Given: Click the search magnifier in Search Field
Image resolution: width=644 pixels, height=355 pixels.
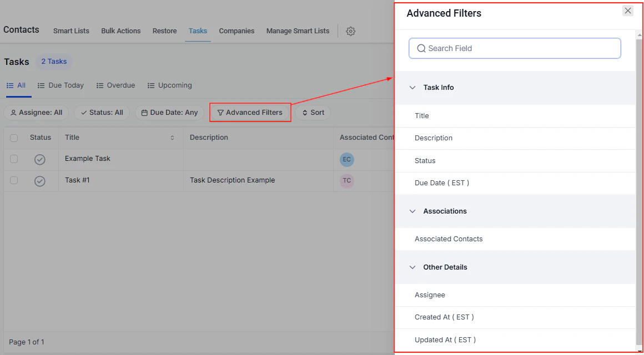Looking at the screenshot, I should coord(421,48).
